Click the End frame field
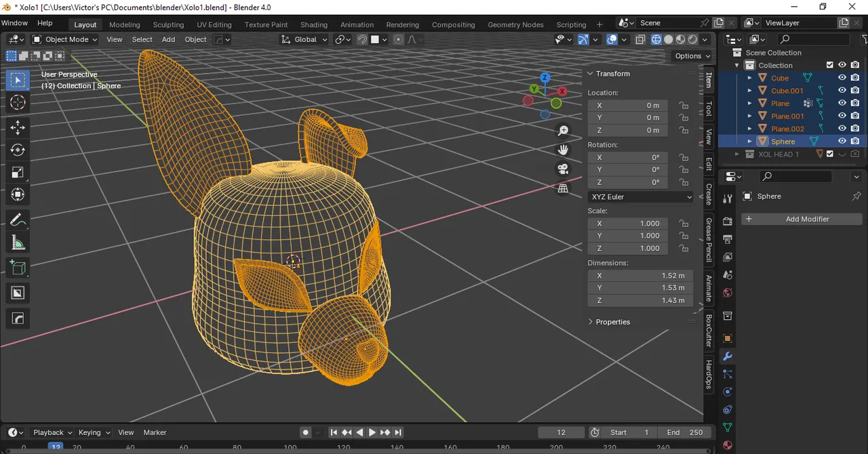868x454 pixels. coord(684,432)
